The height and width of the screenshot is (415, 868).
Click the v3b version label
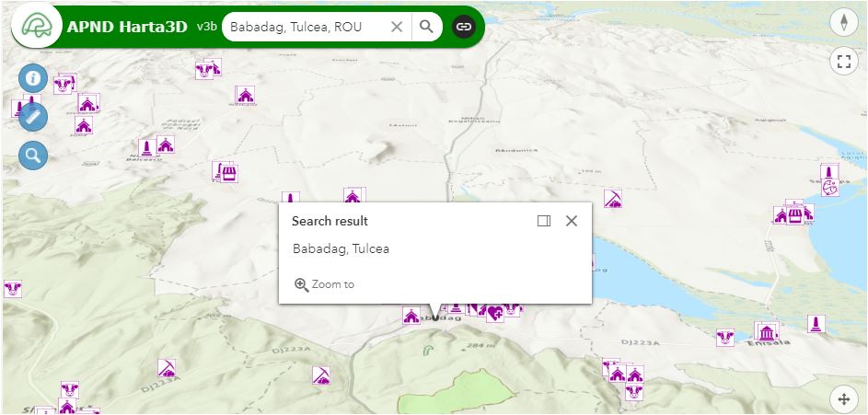pos(206,26)
